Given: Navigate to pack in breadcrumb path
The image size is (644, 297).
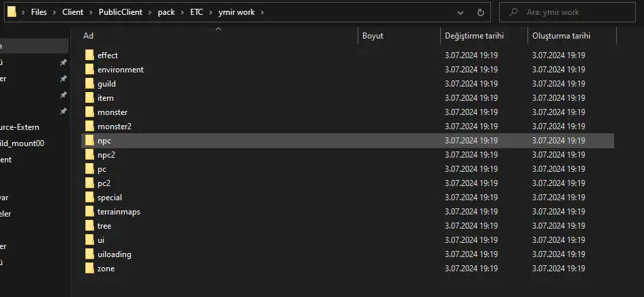Looking at the screenshot, I should coord(167,12).
